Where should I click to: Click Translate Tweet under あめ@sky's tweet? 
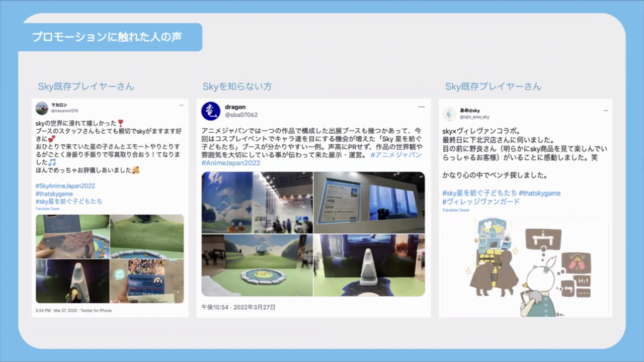(456, 210)
